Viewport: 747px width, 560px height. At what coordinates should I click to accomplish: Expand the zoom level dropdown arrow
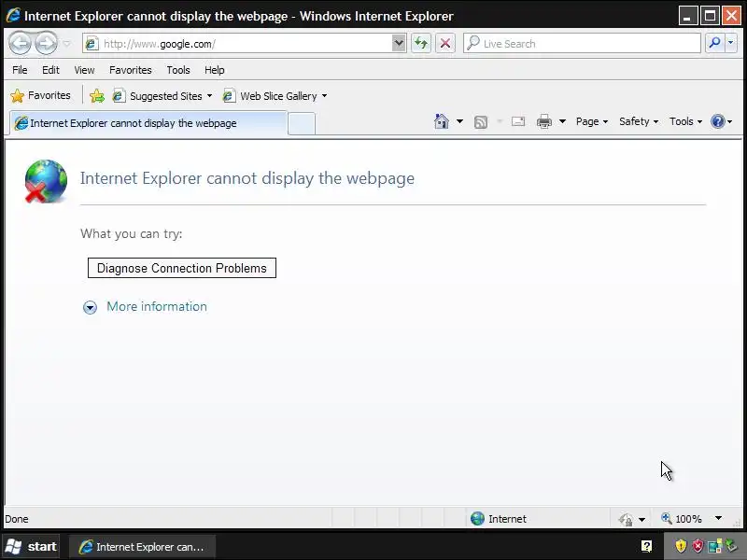click(x=718, y=518)
